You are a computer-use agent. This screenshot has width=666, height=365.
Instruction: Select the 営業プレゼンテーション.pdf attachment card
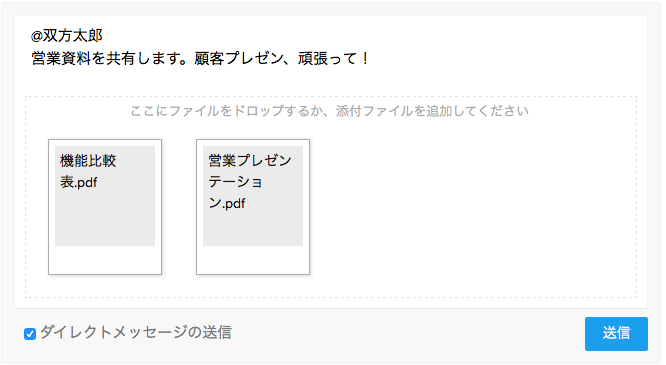253,207
